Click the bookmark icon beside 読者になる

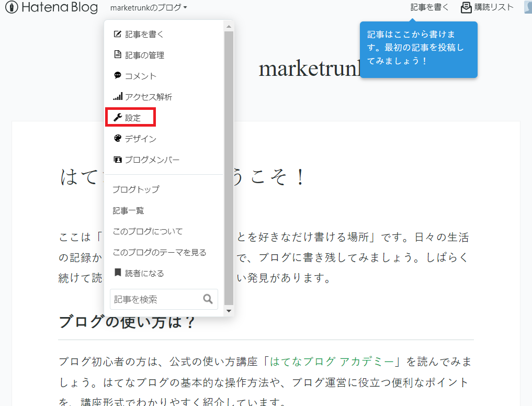118,273
